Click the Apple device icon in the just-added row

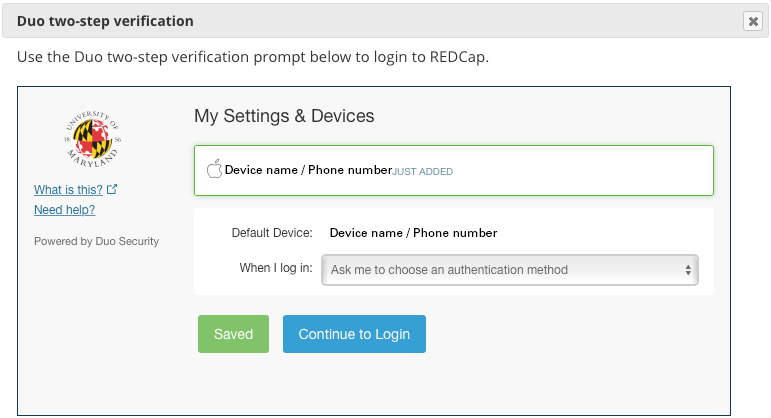[x=214, y=169]
